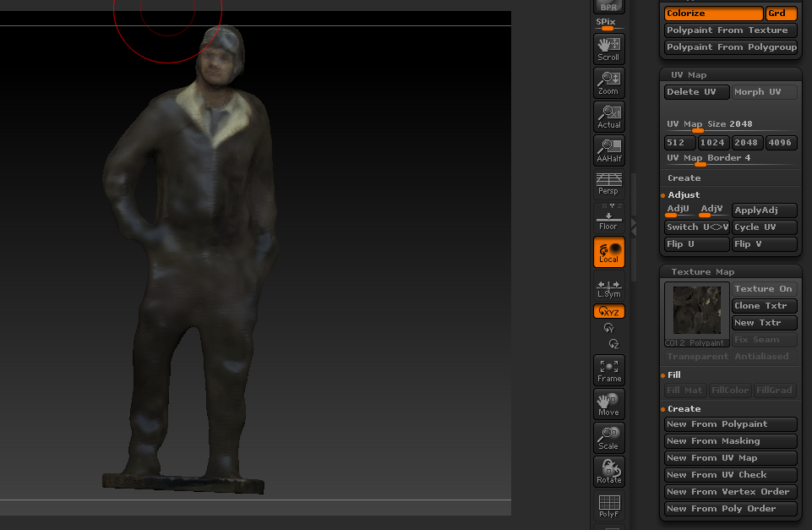The height and width of the screenshot is (530, 812).
Task: Frame the mesh in view
Action: pyautogui.click(x=608, y=370)
